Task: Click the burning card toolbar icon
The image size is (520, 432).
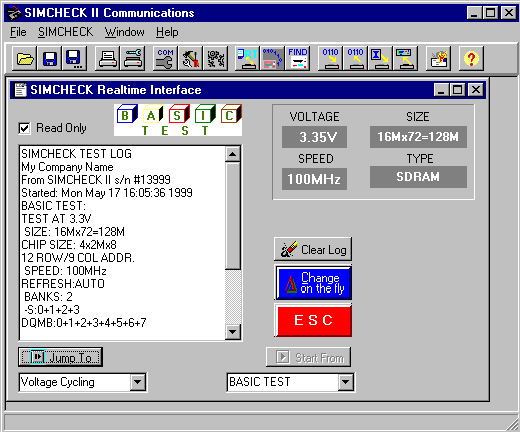Action: [x=438, y=59]
